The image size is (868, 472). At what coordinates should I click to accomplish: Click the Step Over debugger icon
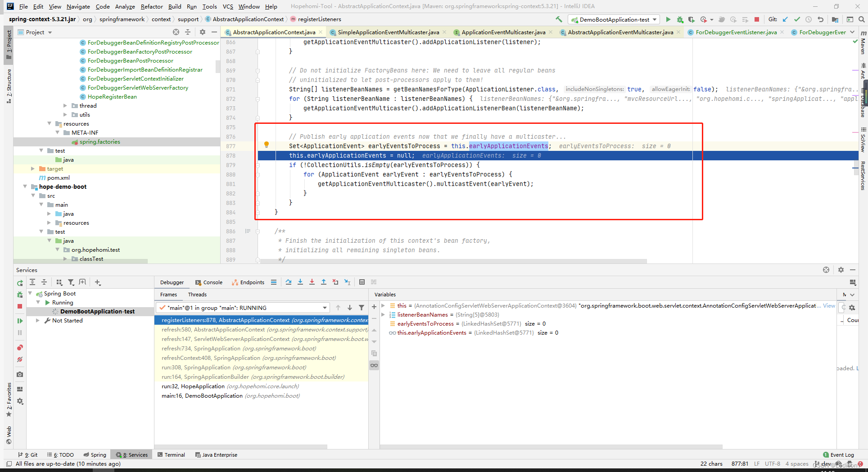click(288, 282)
